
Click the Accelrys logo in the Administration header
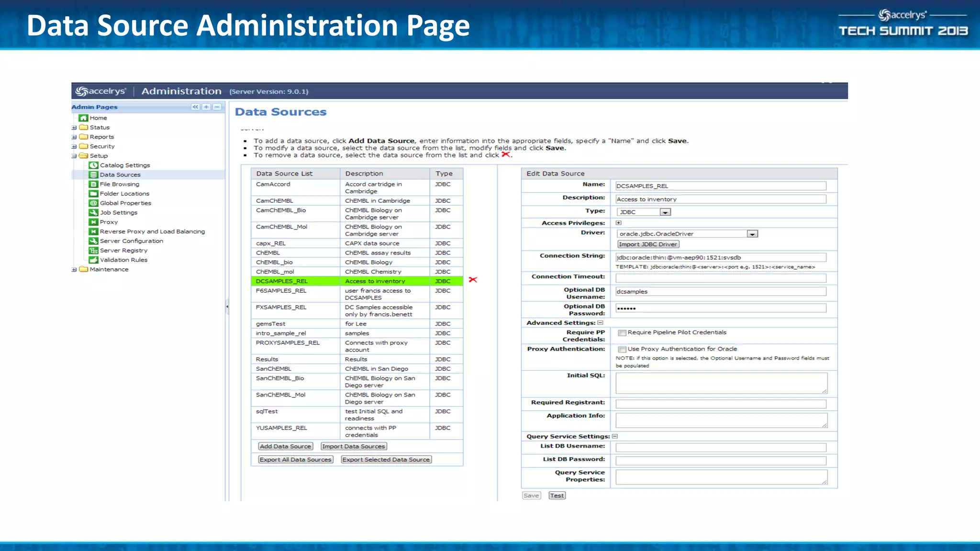[x=101, y=91]
